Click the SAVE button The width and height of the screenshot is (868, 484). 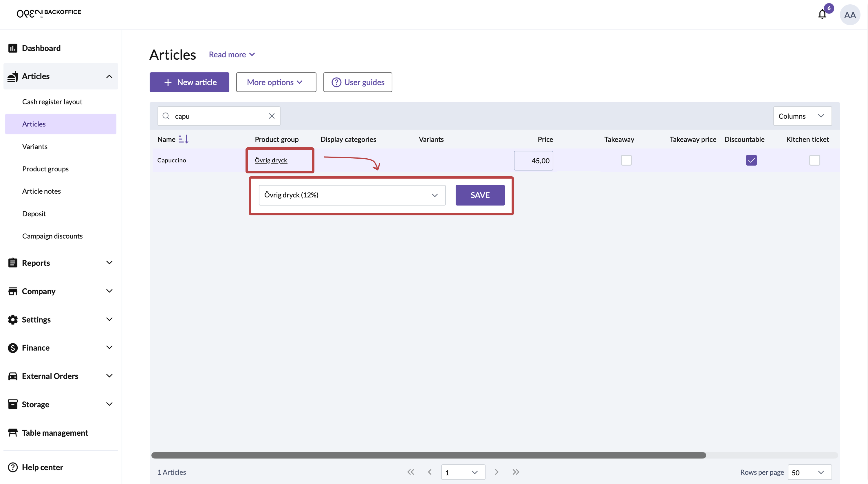480,195
